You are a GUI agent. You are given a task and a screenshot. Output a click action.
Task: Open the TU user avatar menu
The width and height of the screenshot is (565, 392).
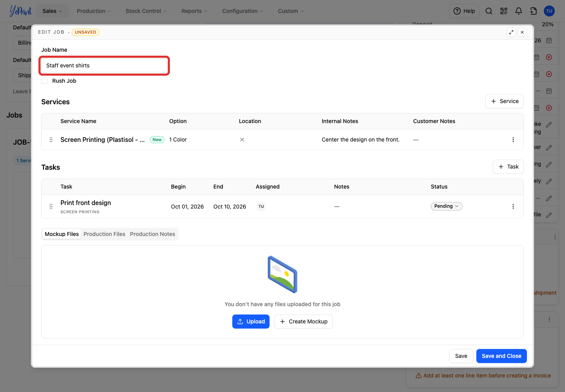(x=549, y=11)
